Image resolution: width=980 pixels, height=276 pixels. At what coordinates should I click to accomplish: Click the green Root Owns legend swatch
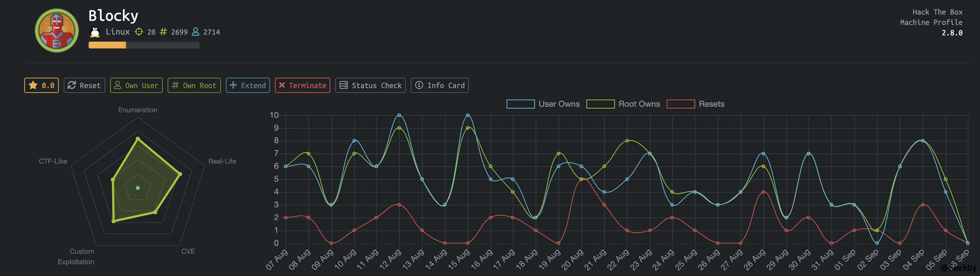click(x=600, y=104)
